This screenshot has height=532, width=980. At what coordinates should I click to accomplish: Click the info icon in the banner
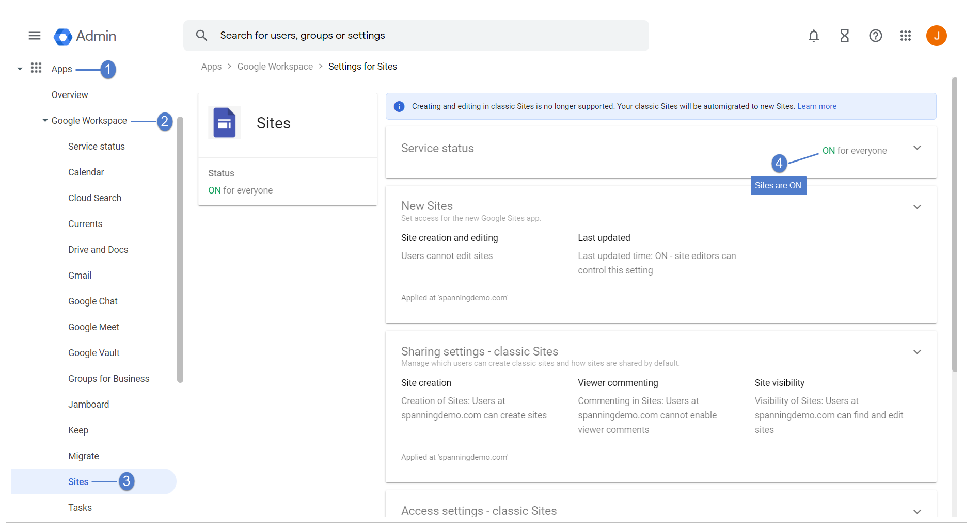399,106
